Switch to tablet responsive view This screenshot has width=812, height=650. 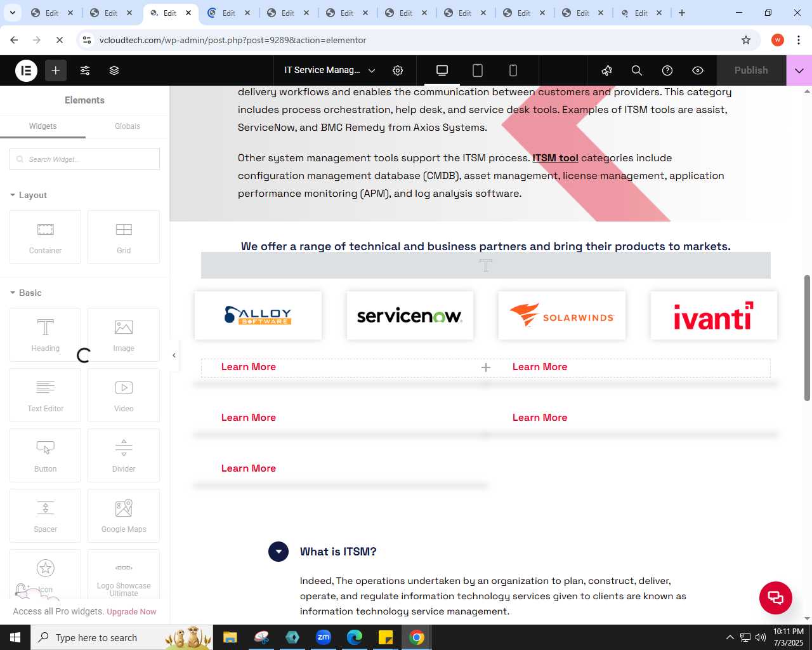tap(478, 70)
